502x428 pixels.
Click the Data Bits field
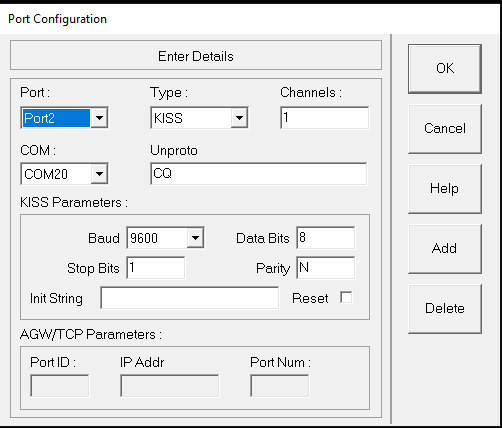326,238
